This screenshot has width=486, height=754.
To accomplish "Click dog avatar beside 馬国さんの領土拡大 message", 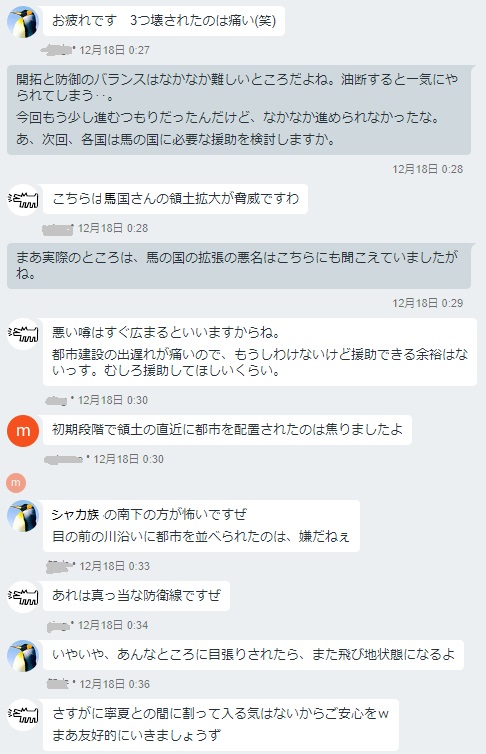I will [23, 200].
